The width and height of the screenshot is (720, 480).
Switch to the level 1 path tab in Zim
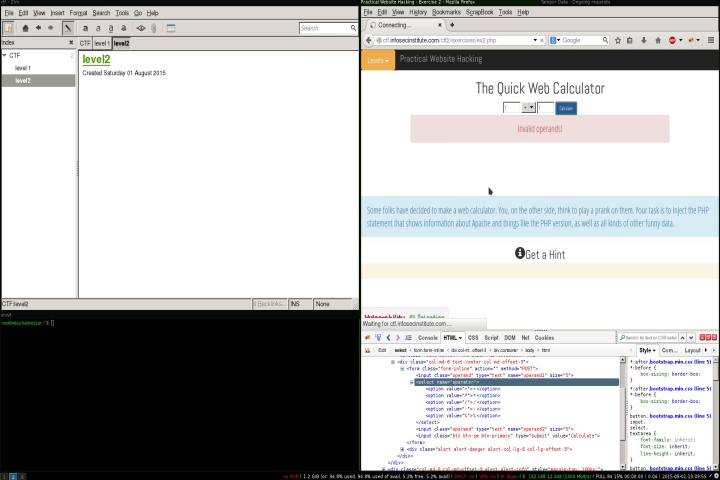click(101, 43)
